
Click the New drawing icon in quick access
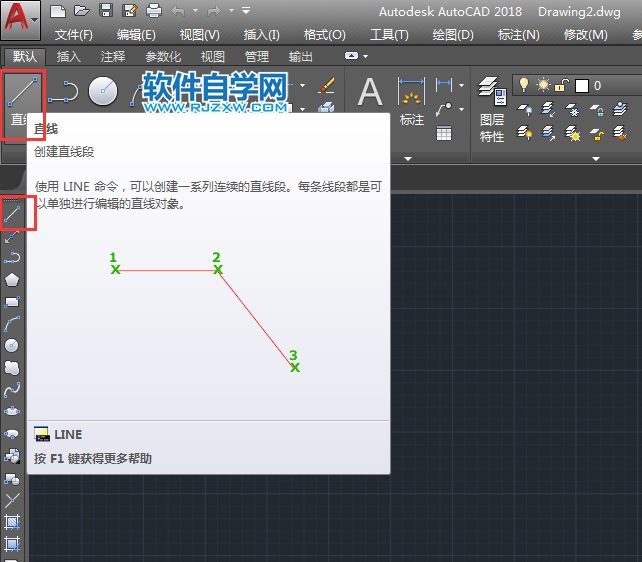click(58, 11)
